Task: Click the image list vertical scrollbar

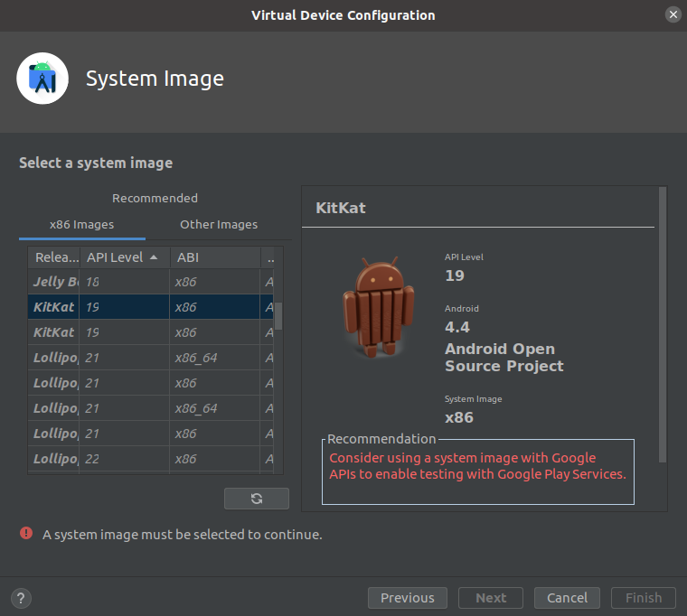Action: click(278, 315)
